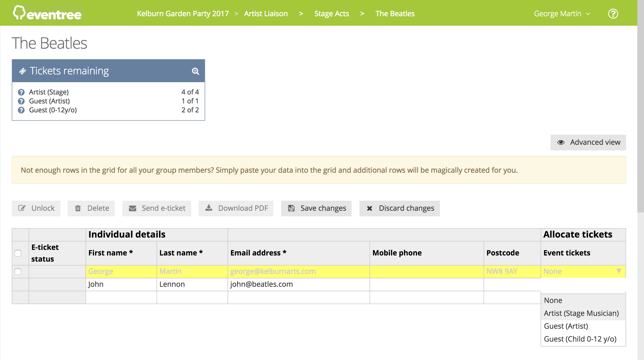Click the Unlock button

[36, 208]
